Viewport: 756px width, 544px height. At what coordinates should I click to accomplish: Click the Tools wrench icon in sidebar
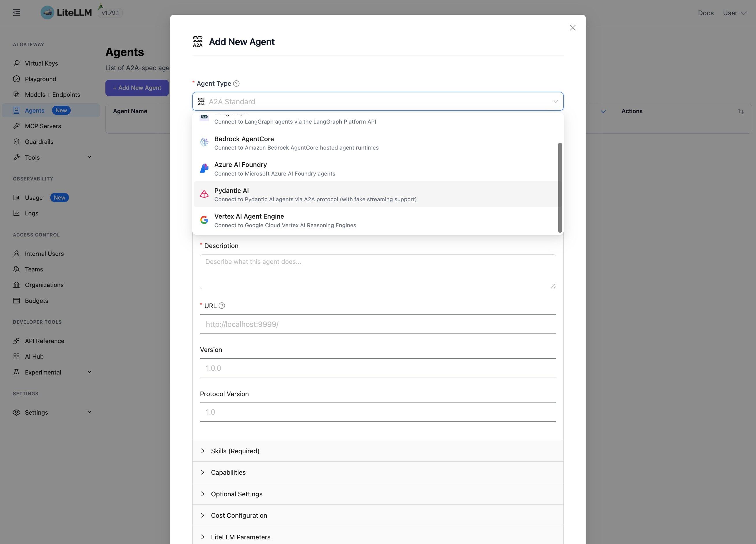(x=16, y=157)
